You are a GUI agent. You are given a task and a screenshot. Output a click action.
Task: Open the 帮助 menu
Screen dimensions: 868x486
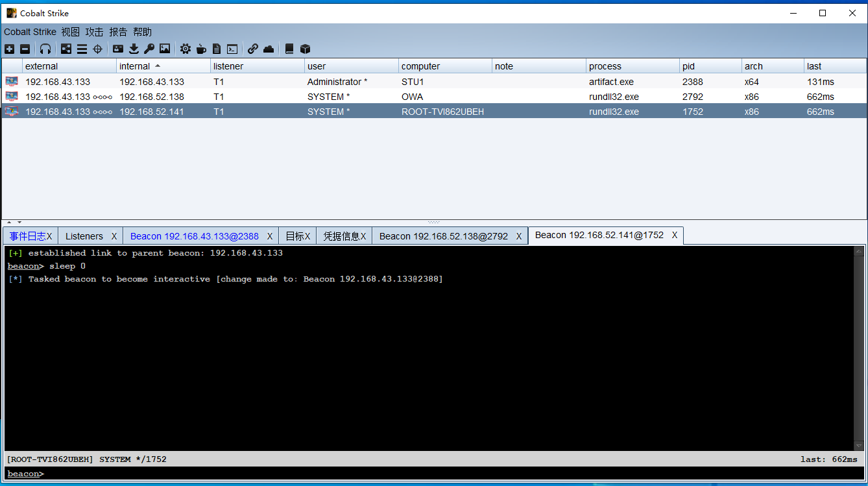(142, 32)
